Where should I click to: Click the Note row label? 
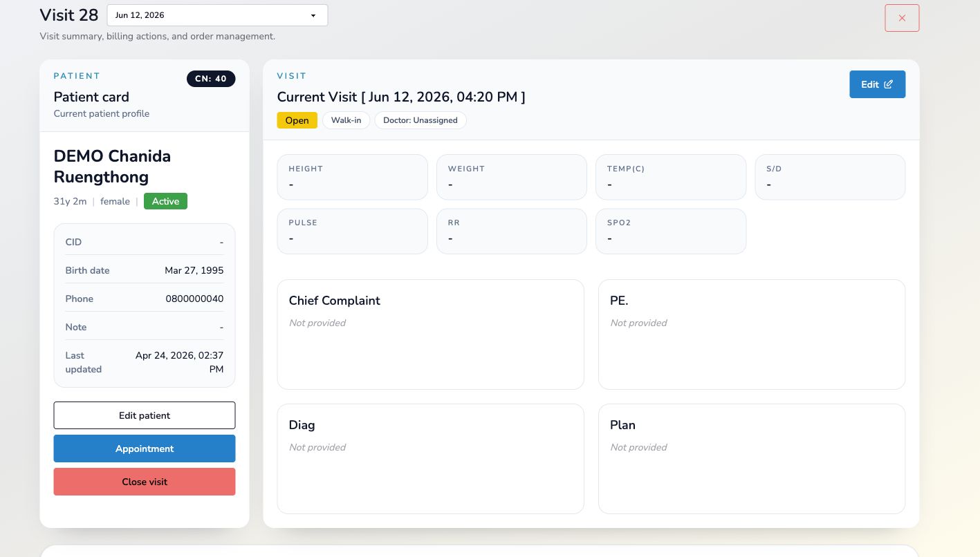tap(76, 327)
